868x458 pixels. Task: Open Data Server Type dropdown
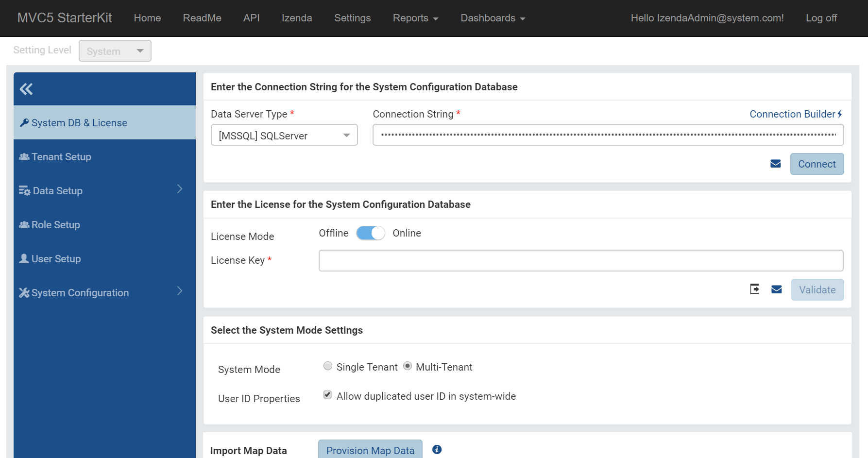pos(284,135)
